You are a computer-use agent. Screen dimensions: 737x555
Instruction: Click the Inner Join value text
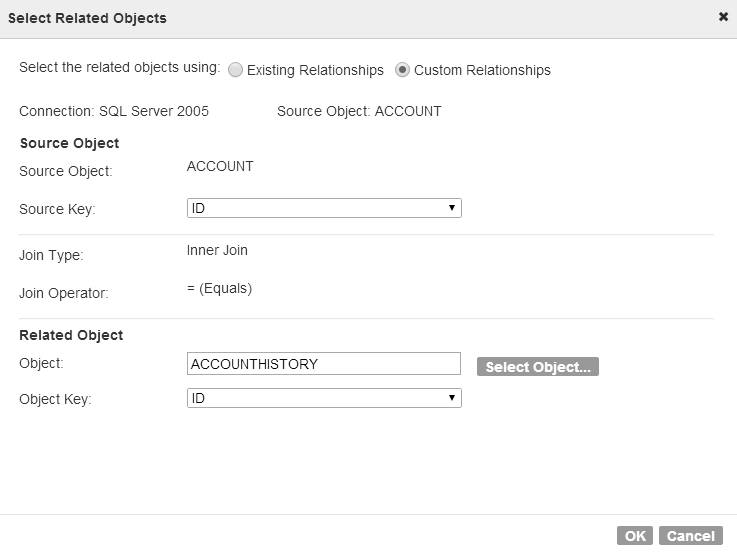click(217, 250)
